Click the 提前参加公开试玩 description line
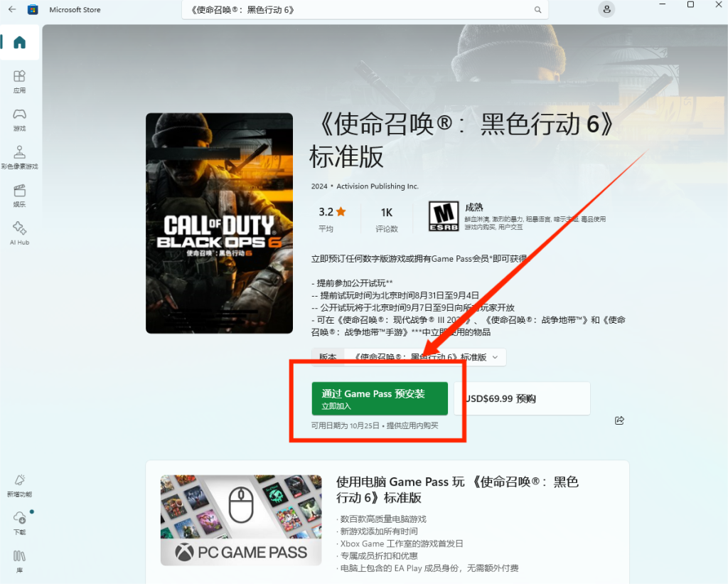 point(352,283)
